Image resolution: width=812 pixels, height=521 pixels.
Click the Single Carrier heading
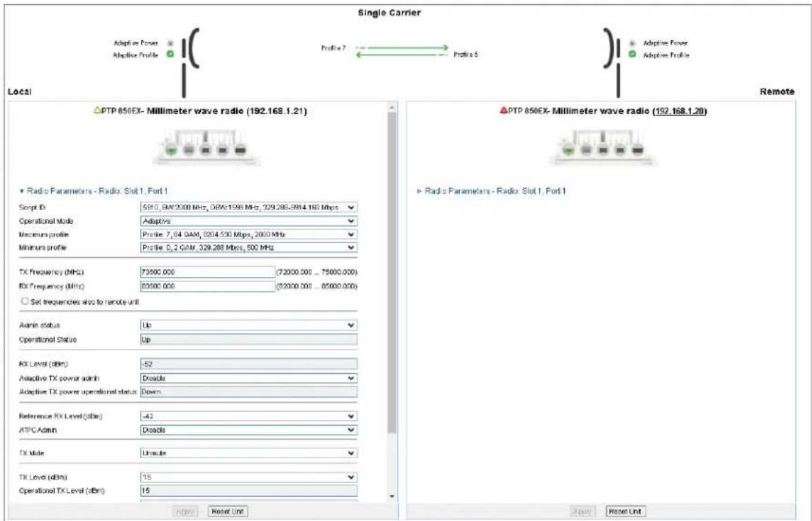389,12
